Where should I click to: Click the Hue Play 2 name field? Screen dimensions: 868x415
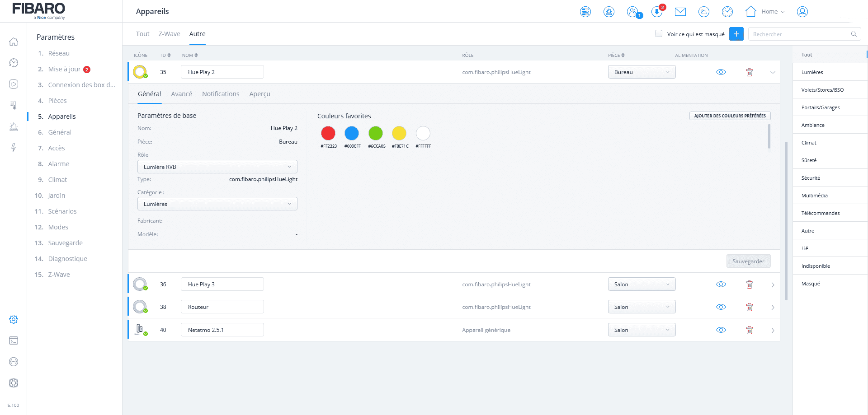click(x=222, y=72)
